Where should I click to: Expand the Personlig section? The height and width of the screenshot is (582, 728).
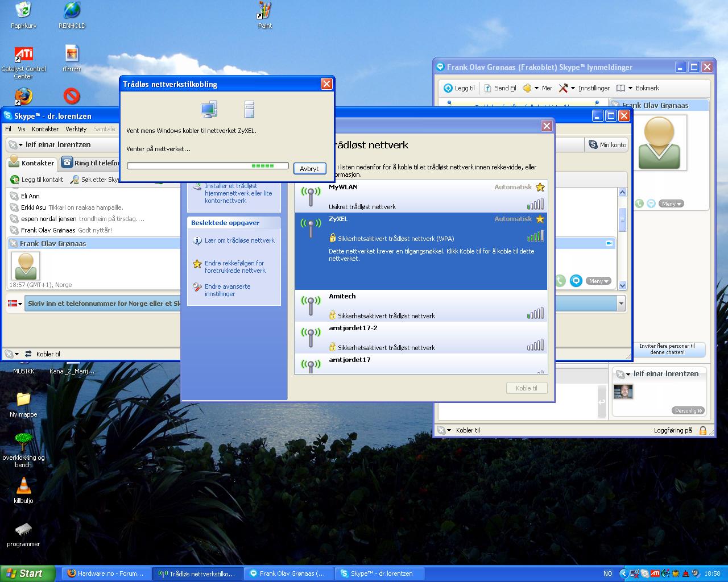(x=688, y=410)
